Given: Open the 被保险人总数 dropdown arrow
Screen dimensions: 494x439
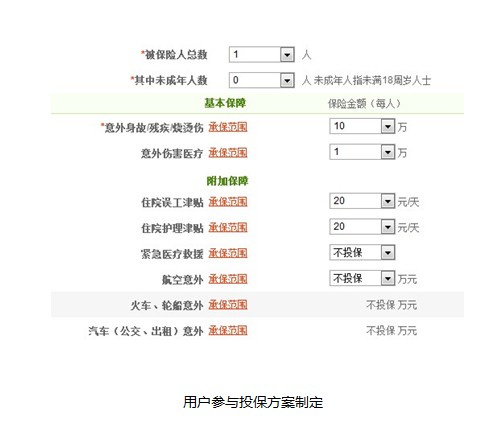Looking at the screenshot, I should click(287, 54).
